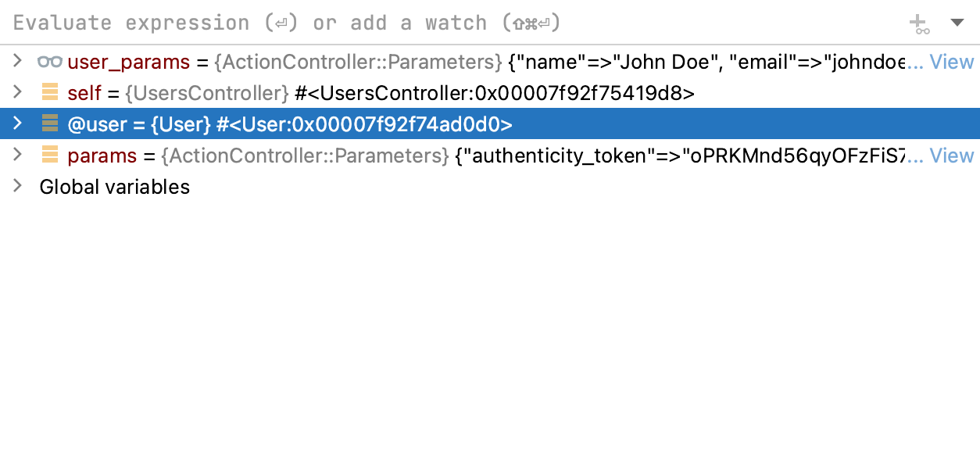Select the params variable row
980x458 pixels.
click(x=469, y=155)
